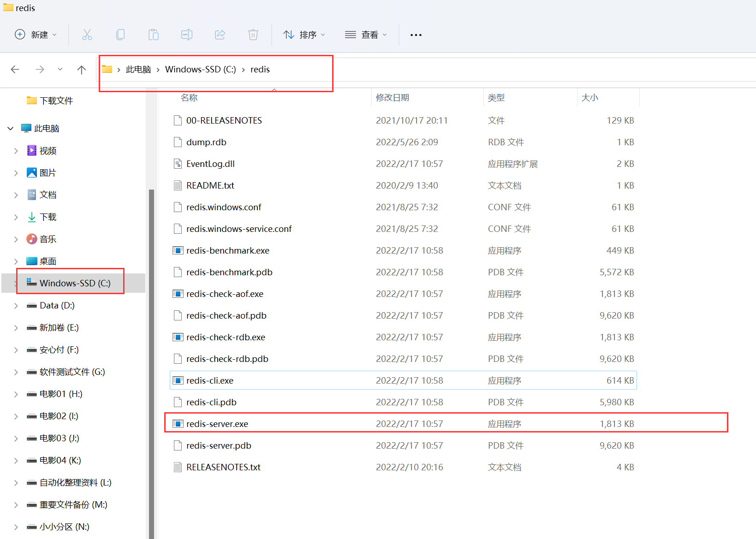Screen dimensions: 756x539
Task: Click the 下载 download arrow icon in sidebar
Action: point(32,217)
